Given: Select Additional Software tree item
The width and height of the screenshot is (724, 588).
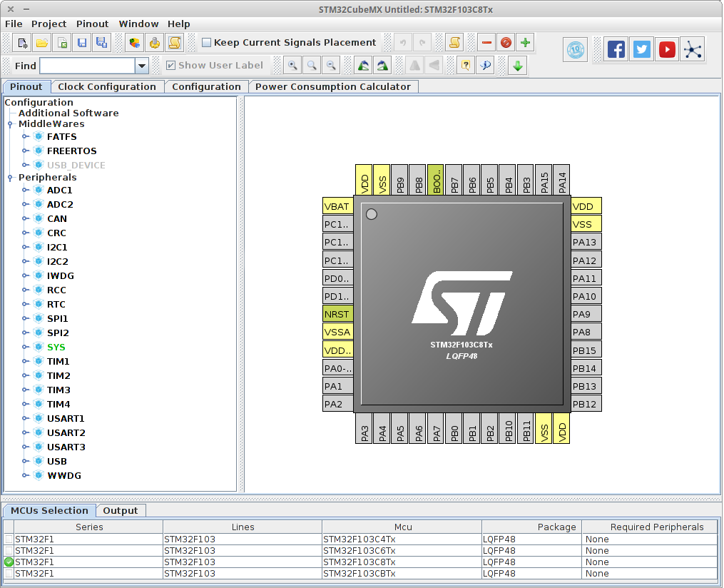Looking at the screenshot, I should coord(68,113).
